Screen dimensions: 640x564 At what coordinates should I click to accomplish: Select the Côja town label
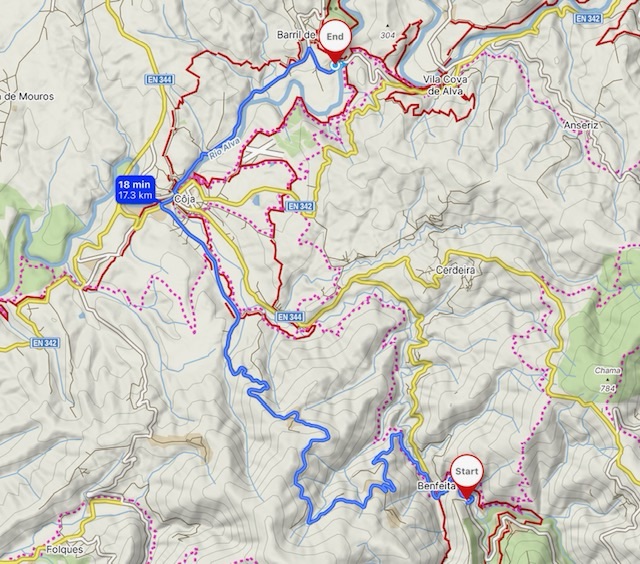tap(184, 199)
